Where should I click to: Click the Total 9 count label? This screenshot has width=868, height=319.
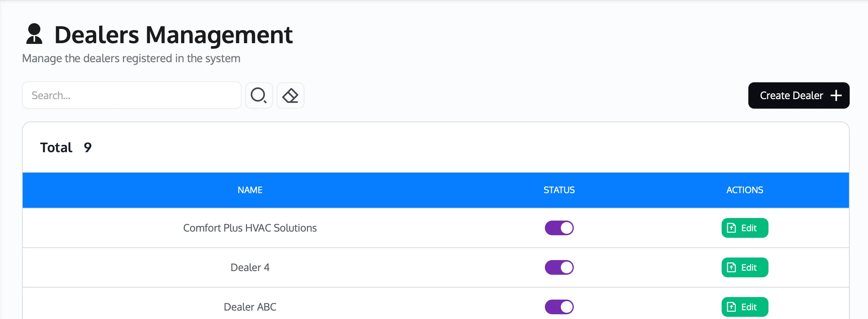point(66,147)
